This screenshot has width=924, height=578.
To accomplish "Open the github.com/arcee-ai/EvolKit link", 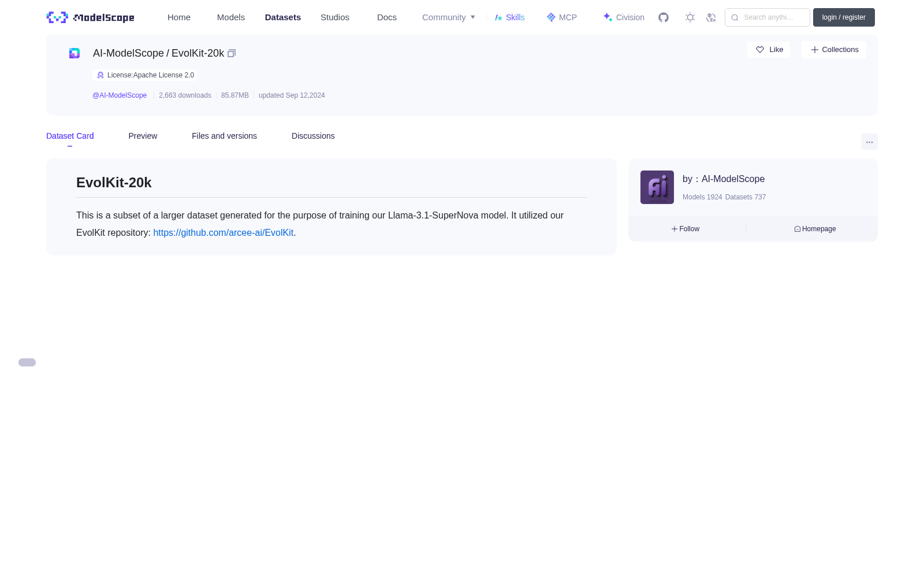I will (x=223, y=232).
